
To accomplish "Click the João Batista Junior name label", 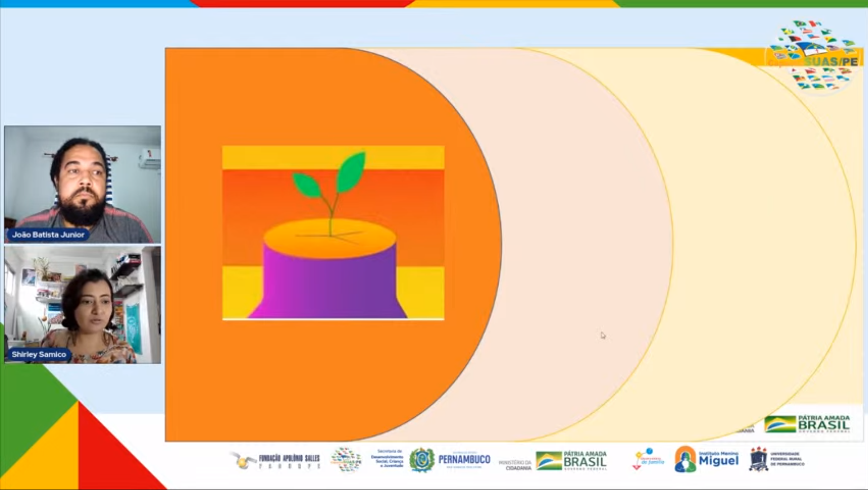I will [48, 235].
